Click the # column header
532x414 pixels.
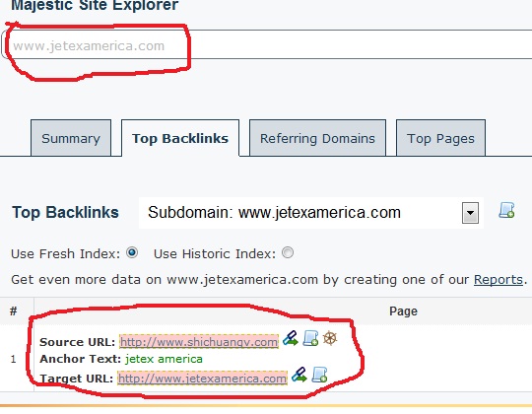tap(13, 310)
